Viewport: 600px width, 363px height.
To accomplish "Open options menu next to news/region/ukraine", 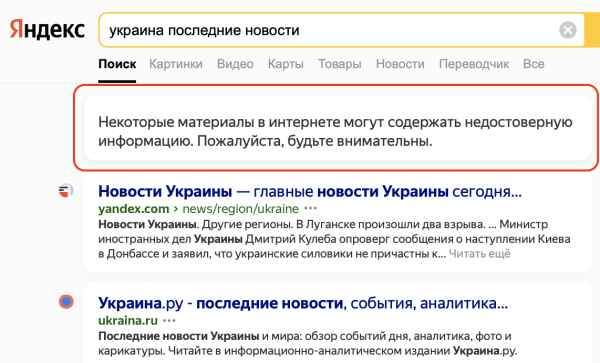I will 310,208.
